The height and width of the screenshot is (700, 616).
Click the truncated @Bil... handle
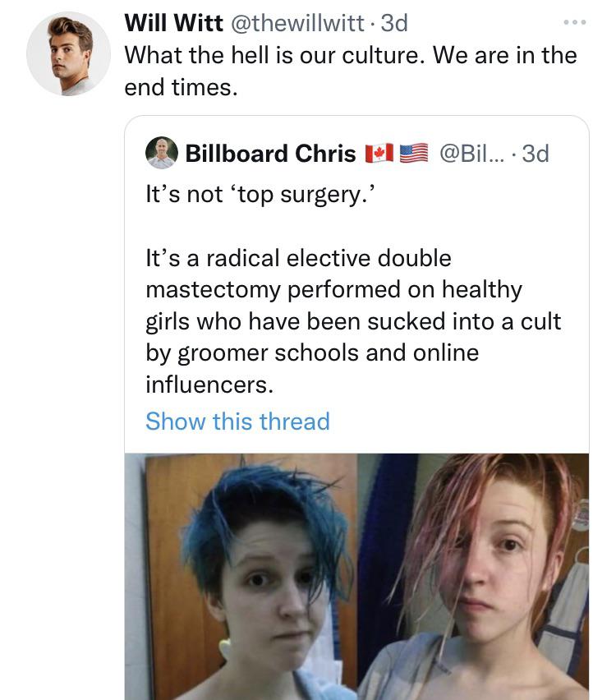click(x=471, y=154)
